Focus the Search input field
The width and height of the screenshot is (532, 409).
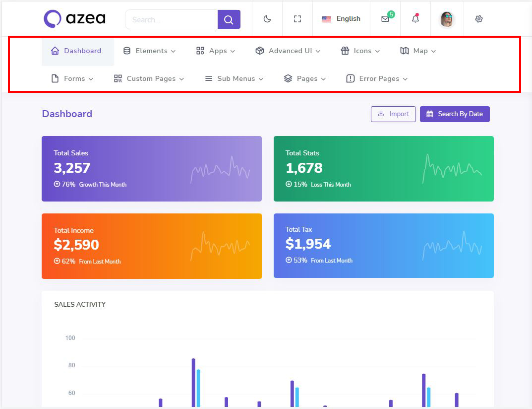pos(171,19)
